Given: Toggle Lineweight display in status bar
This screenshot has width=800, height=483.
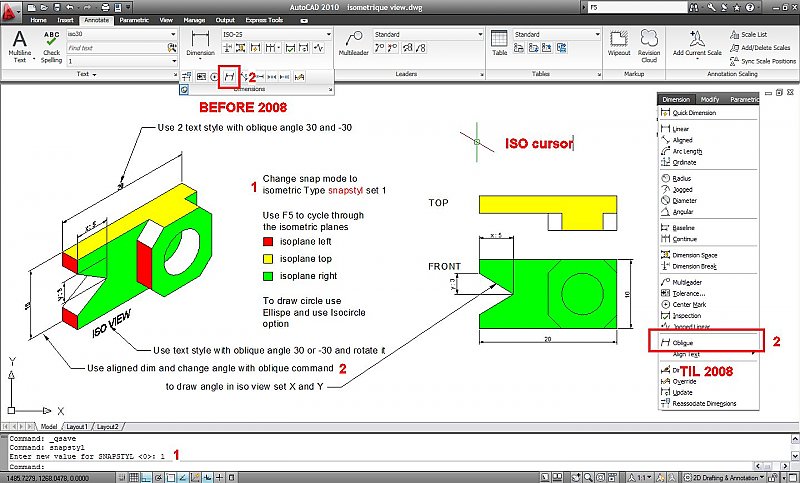Looking at the screenshot, I should coord(219,477).
